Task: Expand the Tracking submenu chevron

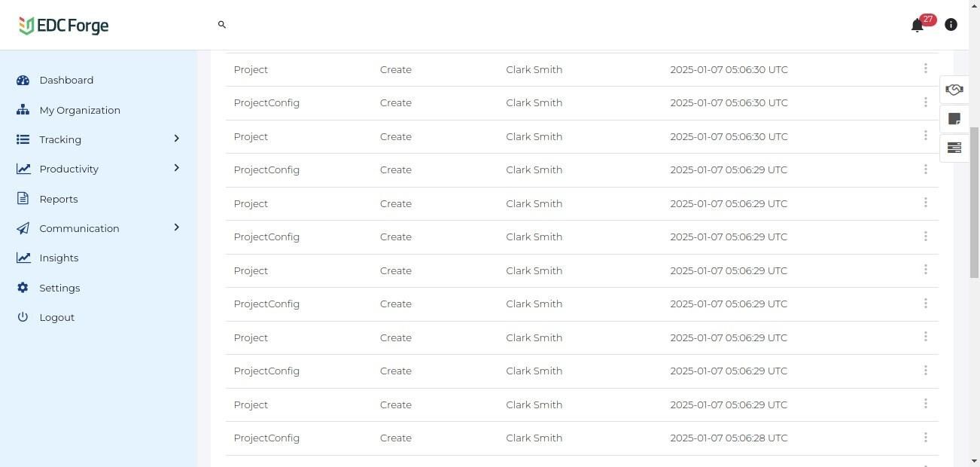Action: tap(176, 139)
